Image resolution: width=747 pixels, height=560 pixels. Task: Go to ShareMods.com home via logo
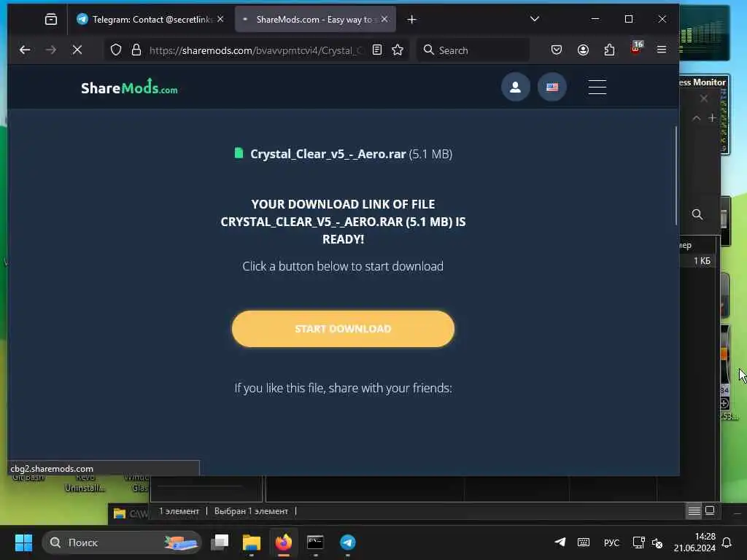point(129,87)
